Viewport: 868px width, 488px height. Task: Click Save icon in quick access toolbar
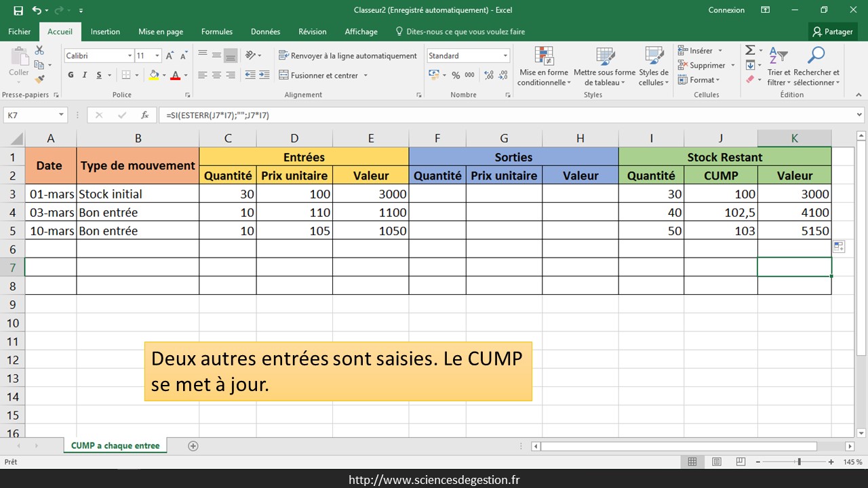[x=18, y=10]
